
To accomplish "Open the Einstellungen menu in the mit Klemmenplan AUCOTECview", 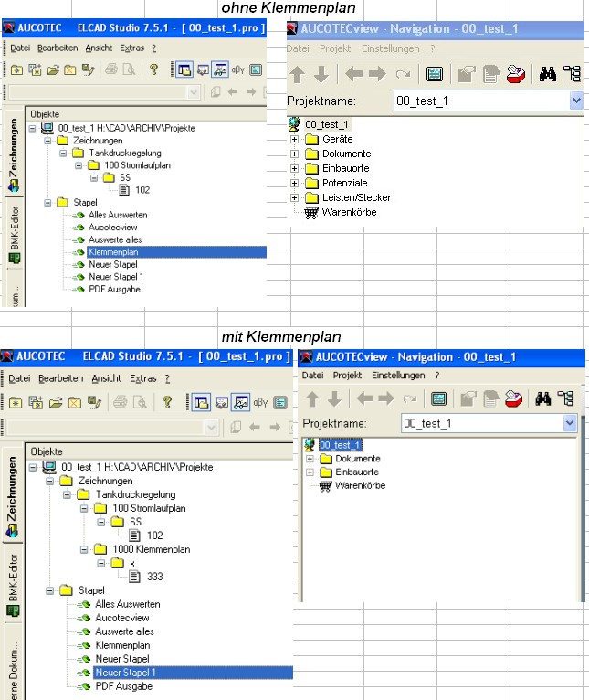I will tap(398, 375).
